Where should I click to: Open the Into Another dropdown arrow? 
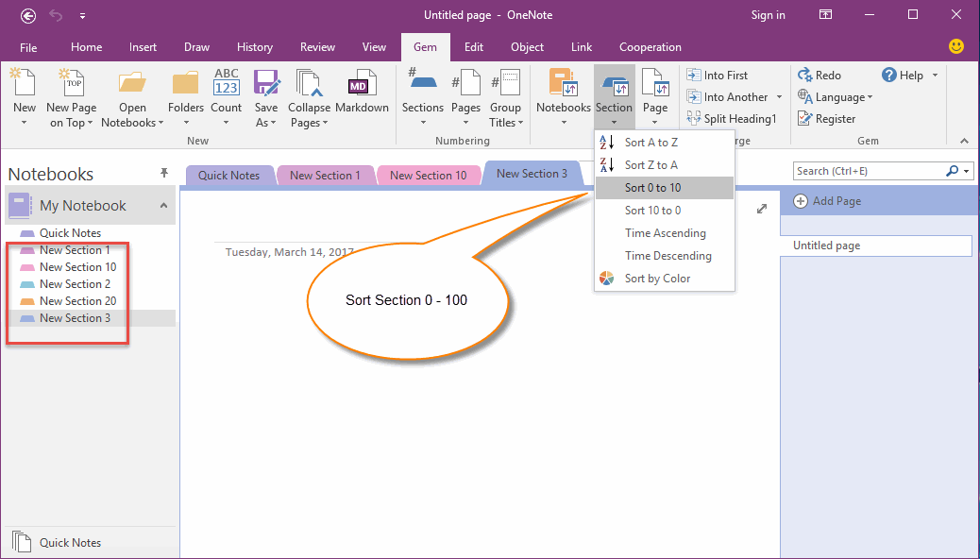tap(780, 96)
